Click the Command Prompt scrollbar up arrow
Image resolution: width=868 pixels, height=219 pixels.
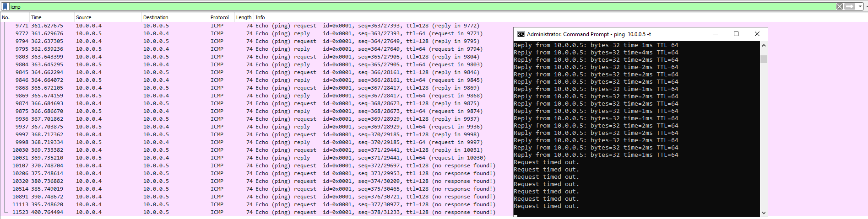coord(763,45)
